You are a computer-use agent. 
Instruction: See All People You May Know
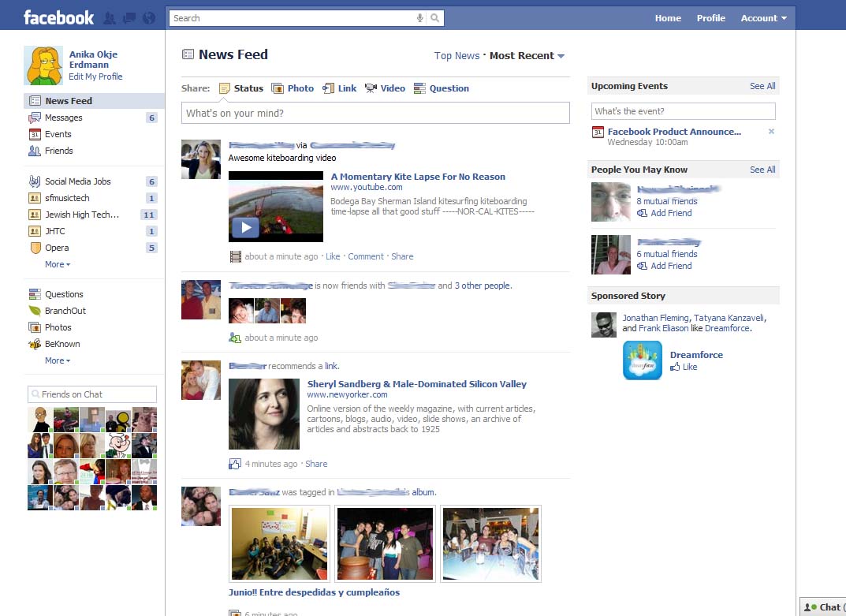[x=762, y=170]
